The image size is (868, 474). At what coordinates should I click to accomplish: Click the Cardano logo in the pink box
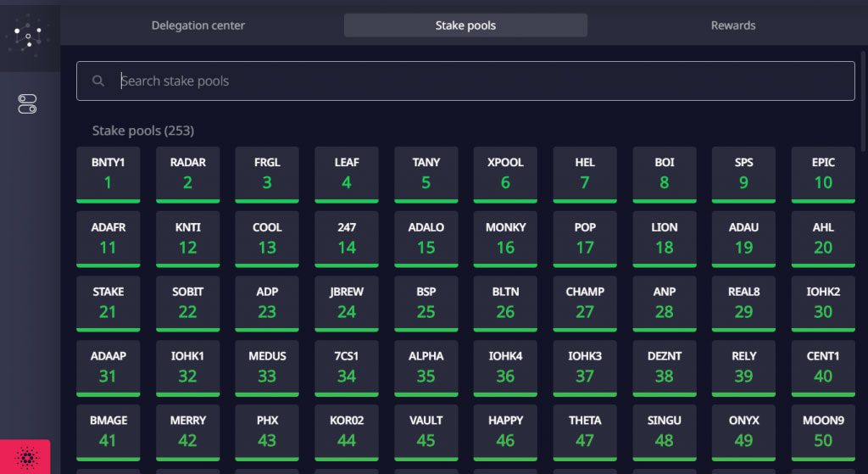point(26,457)
